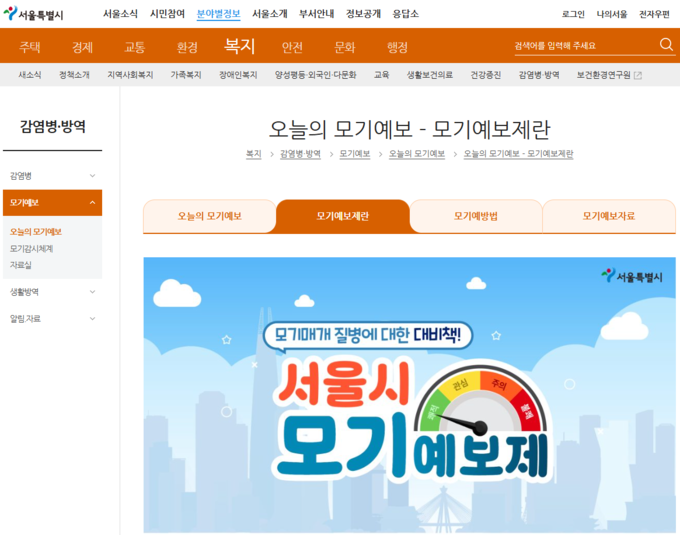Select the 모기예보제란 tab
The width and height of the screenshot is (680, 535).
[343, 216]
